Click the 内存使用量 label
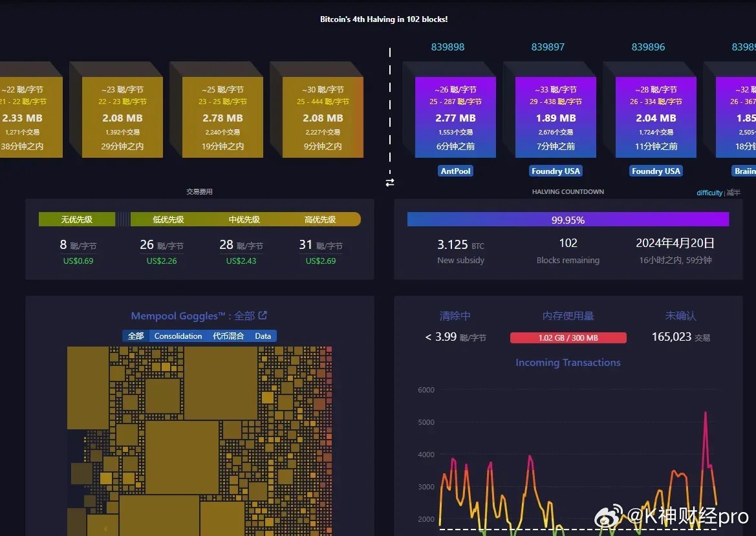The image size is (756, 536). [x=568, y=316]
